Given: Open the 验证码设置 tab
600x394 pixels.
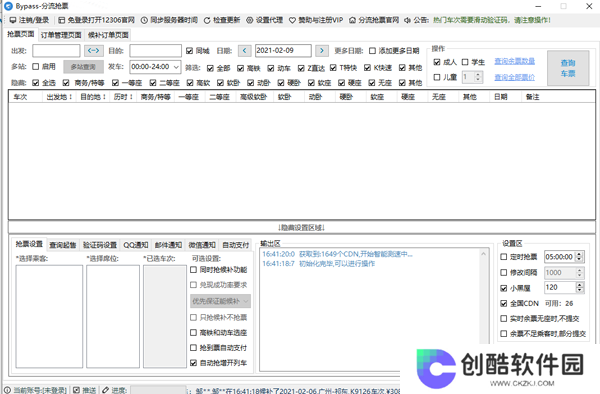Looking at the screenshot, I should coord(100,245).
